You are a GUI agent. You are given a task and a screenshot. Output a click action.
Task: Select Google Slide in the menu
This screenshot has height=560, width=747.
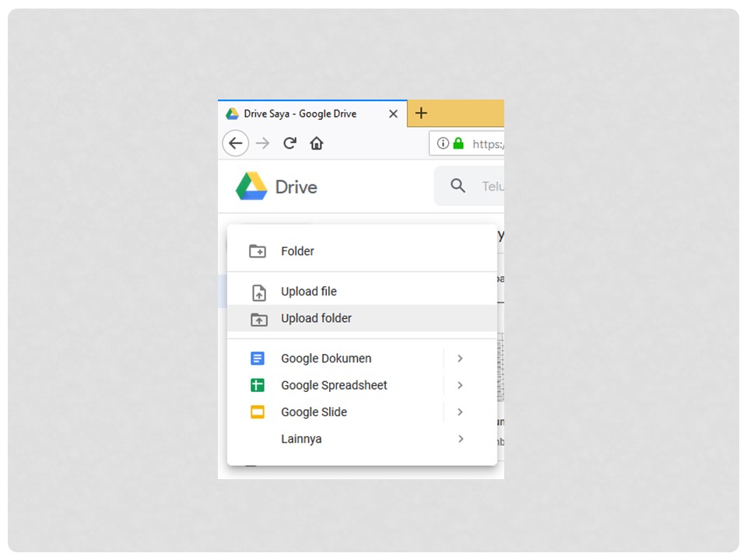[362, 412]
